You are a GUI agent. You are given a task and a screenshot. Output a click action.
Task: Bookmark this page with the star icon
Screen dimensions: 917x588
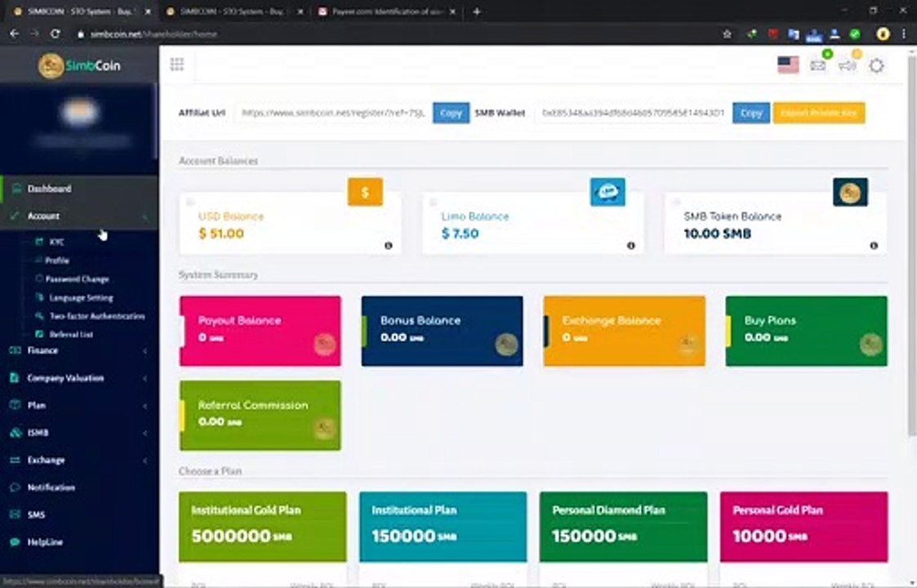click(727, 34)
